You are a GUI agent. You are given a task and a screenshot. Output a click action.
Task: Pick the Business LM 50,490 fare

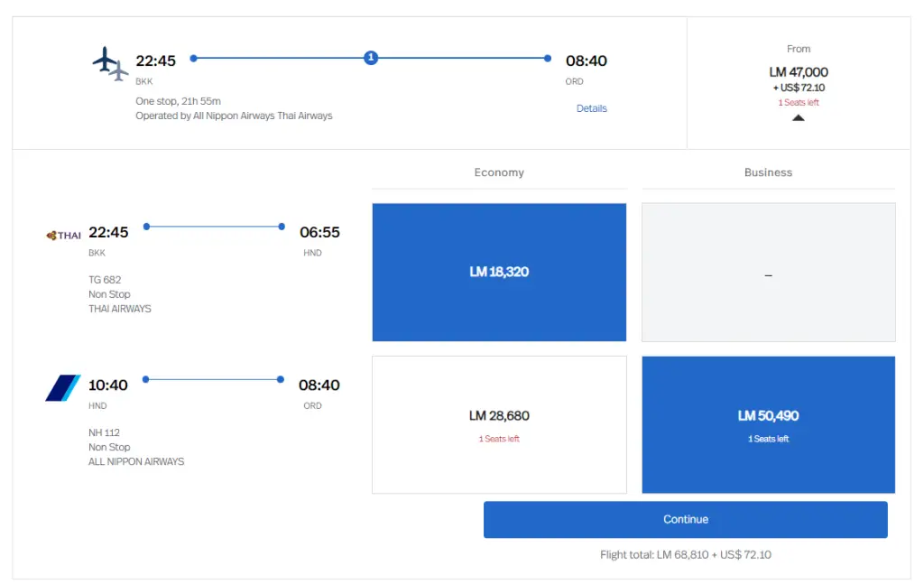[768, 424]
